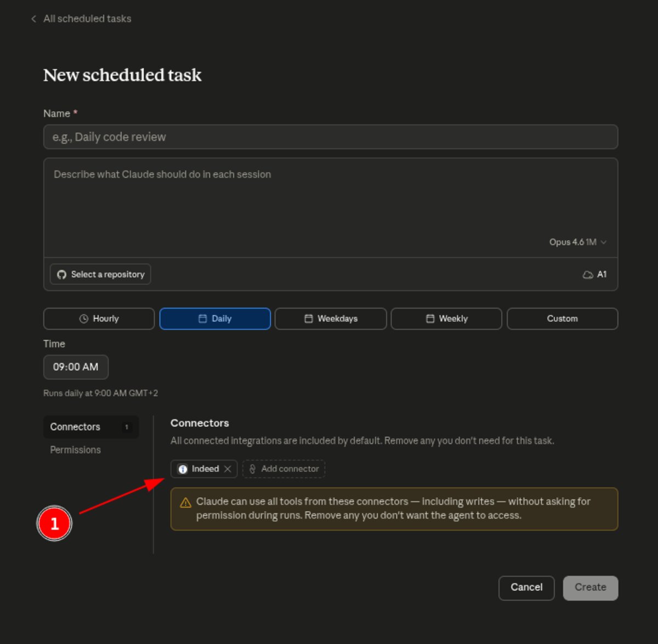
Task: Remove the Indeed connector with the X
Action: click(x=228, y=469)
